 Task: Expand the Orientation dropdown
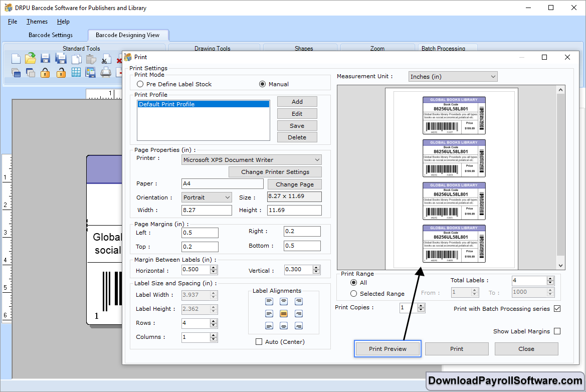click(207, 198)
